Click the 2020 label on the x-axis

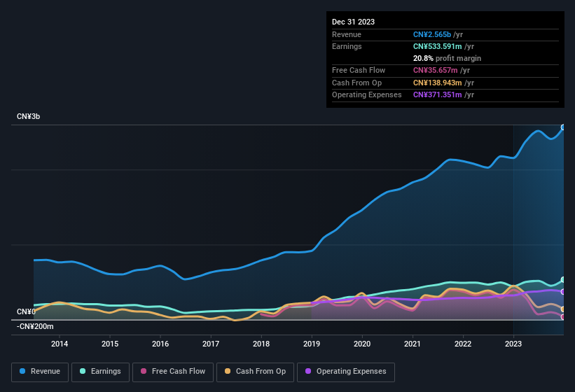coord(362,344)
